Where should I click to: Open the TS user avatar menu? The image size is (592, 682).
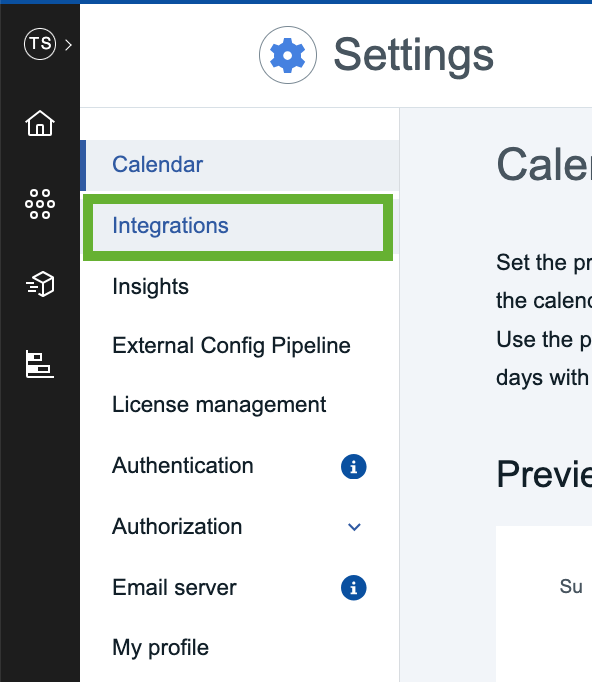click(x=40, y=44)
